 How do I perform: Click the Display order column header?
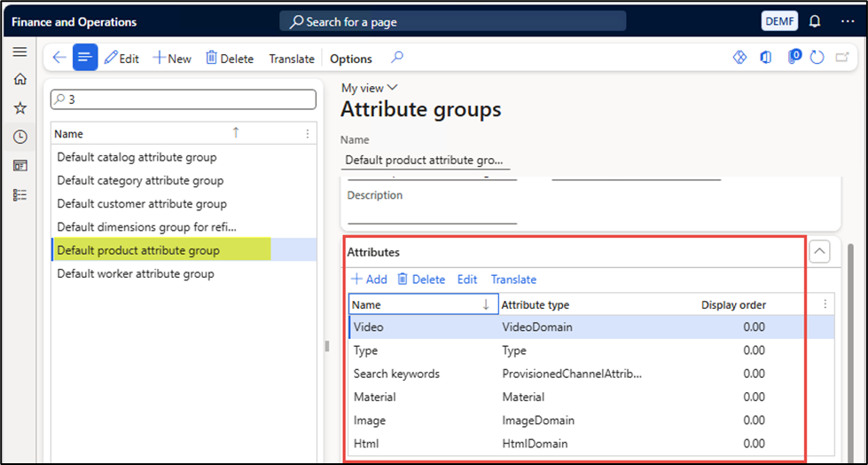pyautogui.click(x=733, y=305)
